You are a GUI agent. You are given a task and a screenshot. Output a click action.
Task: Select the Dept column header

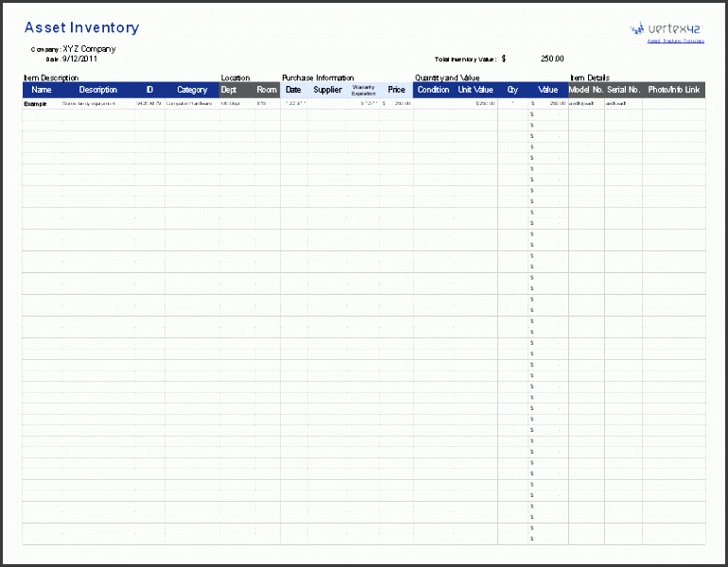[229, 90]
